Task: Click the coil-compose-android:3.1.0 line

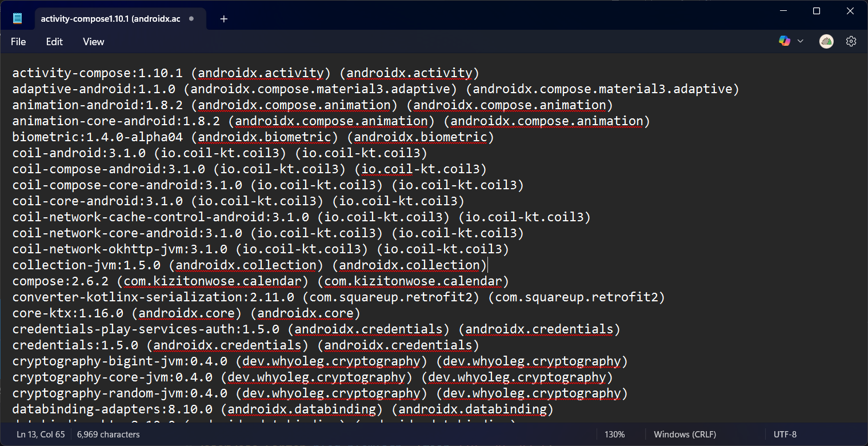Action: click(x=250, y=169)
